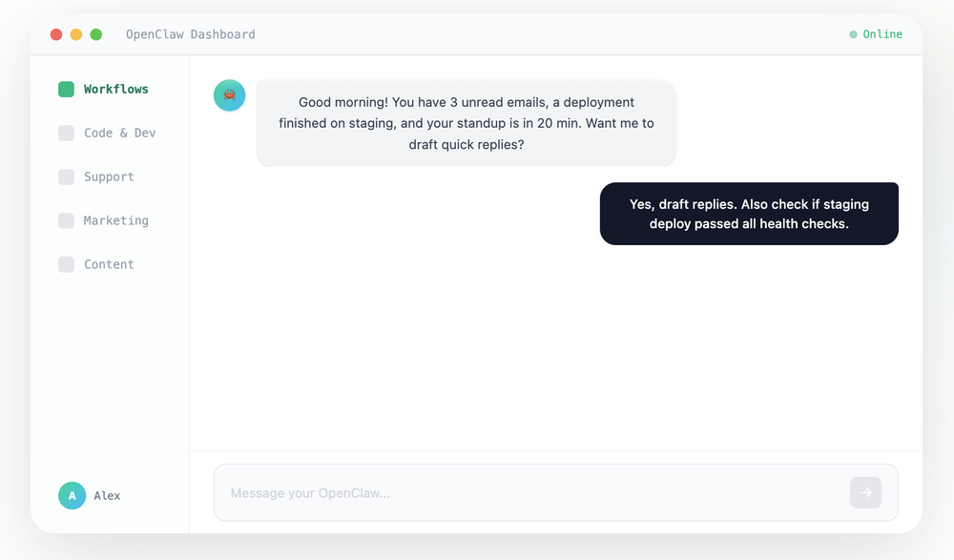Select the Alex profile avatar icon
This screenshot has height=560, width=954.
click(72, 495)
